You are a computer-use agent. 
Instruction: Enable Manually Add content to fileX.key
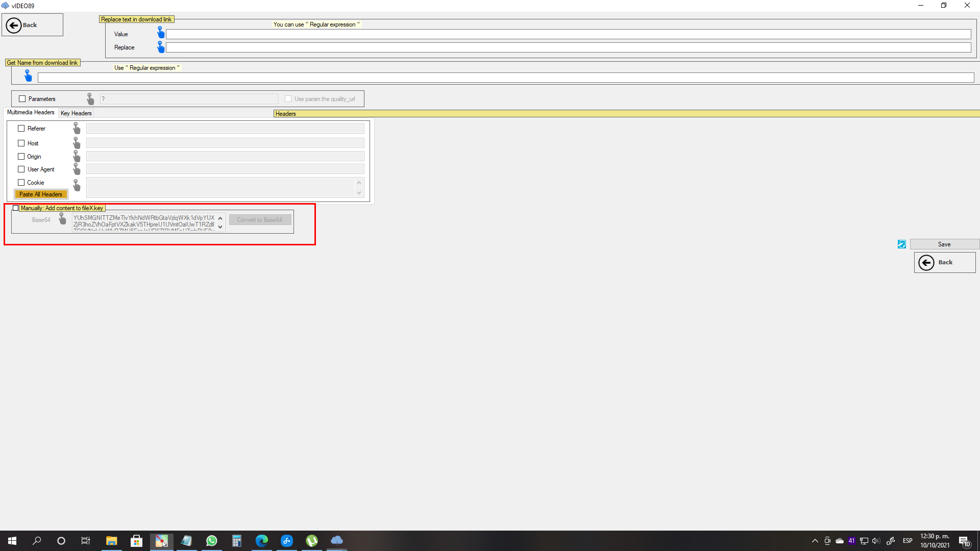point(16,208)
